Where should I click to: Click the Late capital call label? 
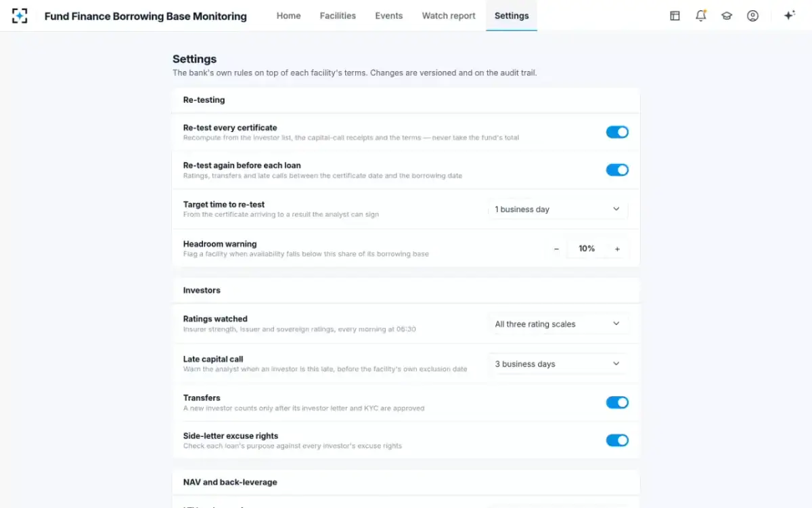(x=213, y=359)
